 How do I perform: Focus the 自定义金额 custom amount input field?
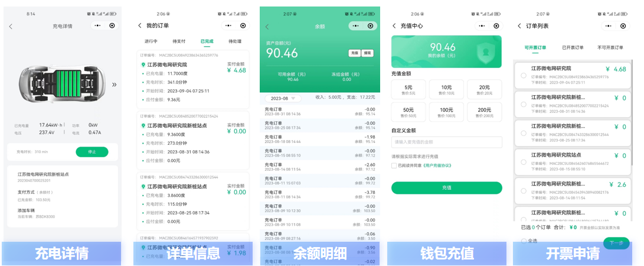(x=446, y=142)
